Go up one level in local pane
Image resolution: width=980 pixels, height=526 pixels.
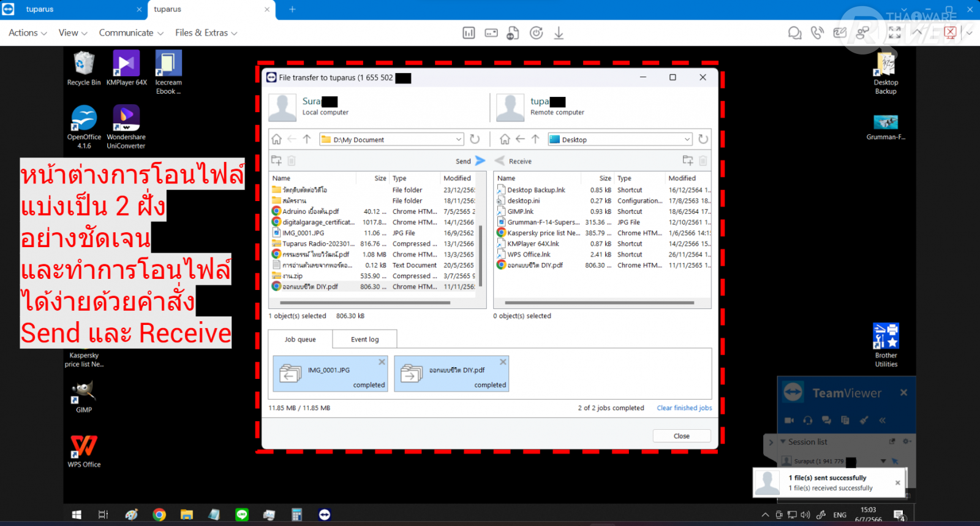[x=307, y=139]
